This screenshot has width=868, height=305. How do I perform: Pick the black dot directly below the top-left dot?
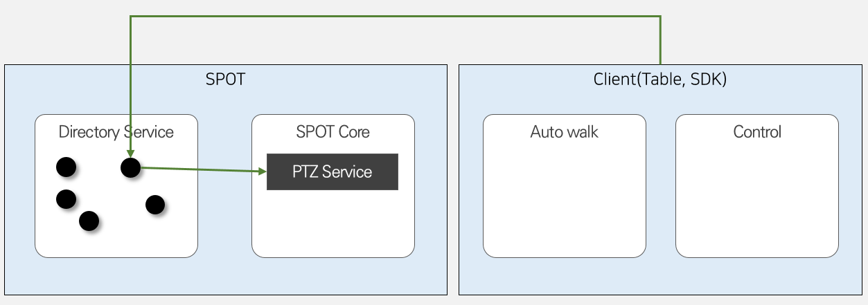tap(66, 199)
